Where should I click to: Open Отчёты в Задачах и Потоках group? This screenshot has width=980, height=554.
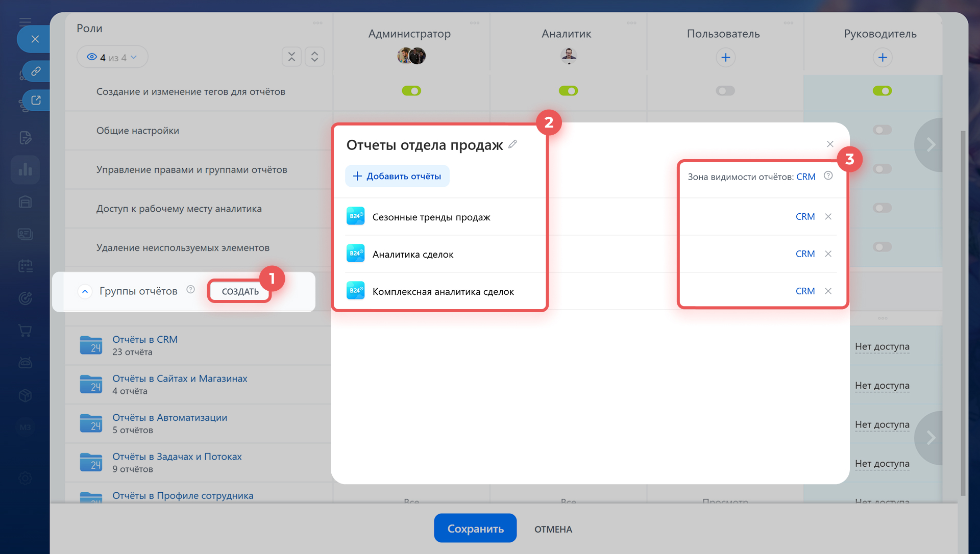(x=177, y=457)
